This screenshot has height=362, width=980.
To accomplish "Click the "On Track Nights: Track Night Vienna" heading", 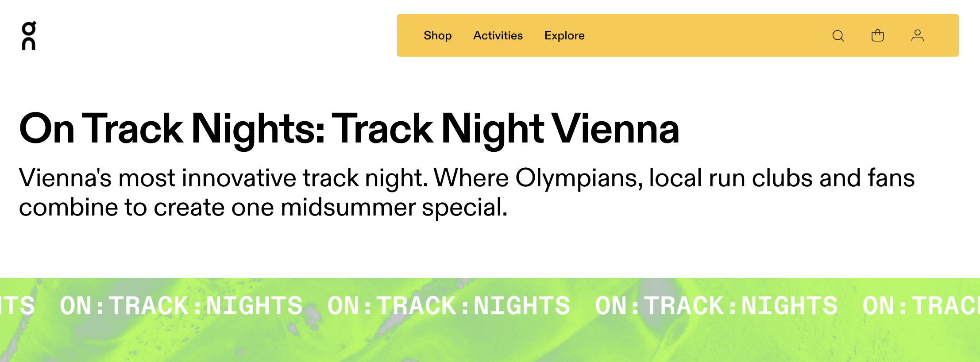I will coord(349,129).
